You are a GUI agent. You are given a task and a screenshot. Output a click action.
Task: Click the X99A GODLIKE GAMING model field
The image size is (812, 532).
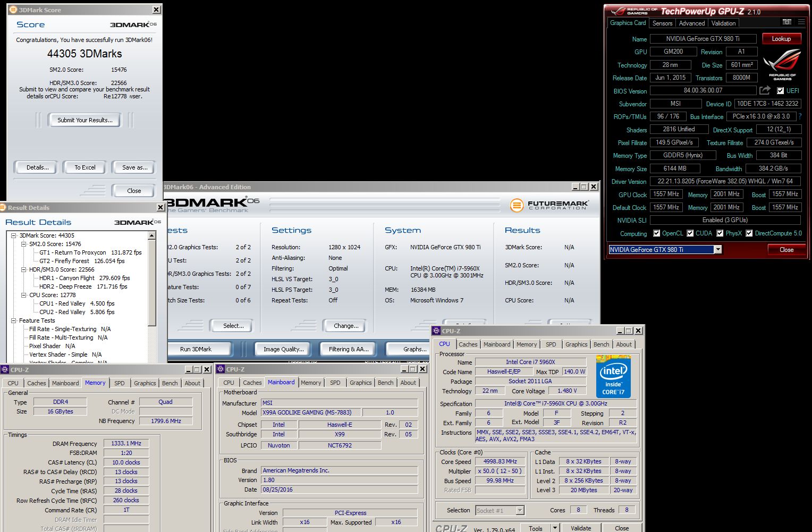pyautogui.click(x=311, y=412)
